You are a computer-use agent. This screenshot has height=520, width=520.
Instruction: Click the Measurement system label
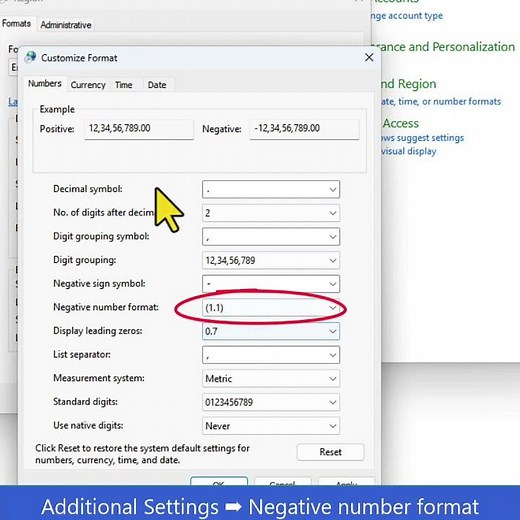coord(99,378)
